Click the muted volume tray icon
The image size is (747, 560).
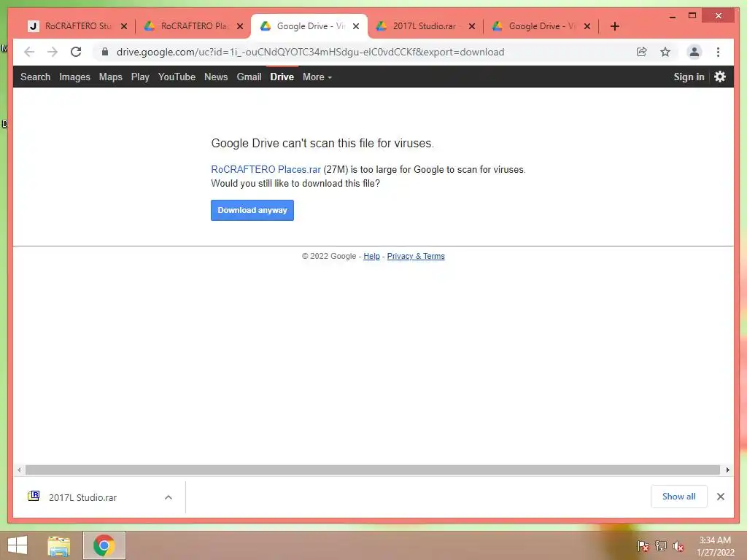coord(678,546)
